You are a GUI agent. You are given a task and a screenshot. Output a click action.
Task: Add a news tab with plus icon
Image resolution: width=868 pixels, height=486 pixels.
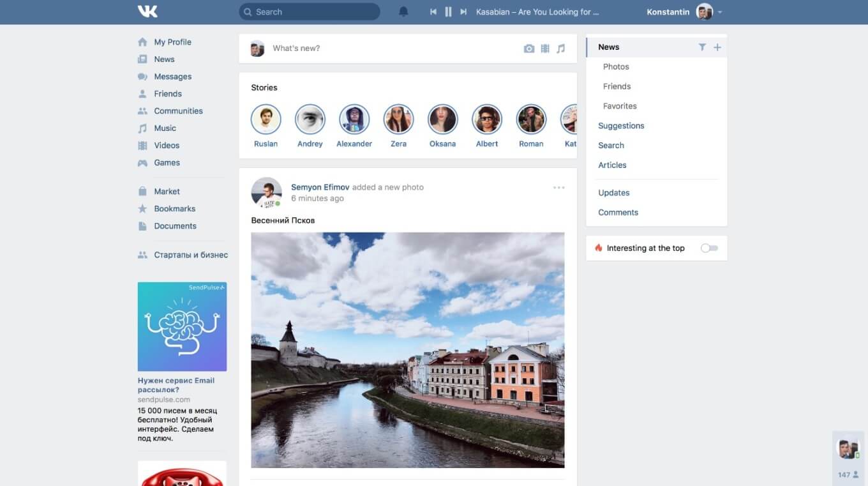[x=717, y=47]
